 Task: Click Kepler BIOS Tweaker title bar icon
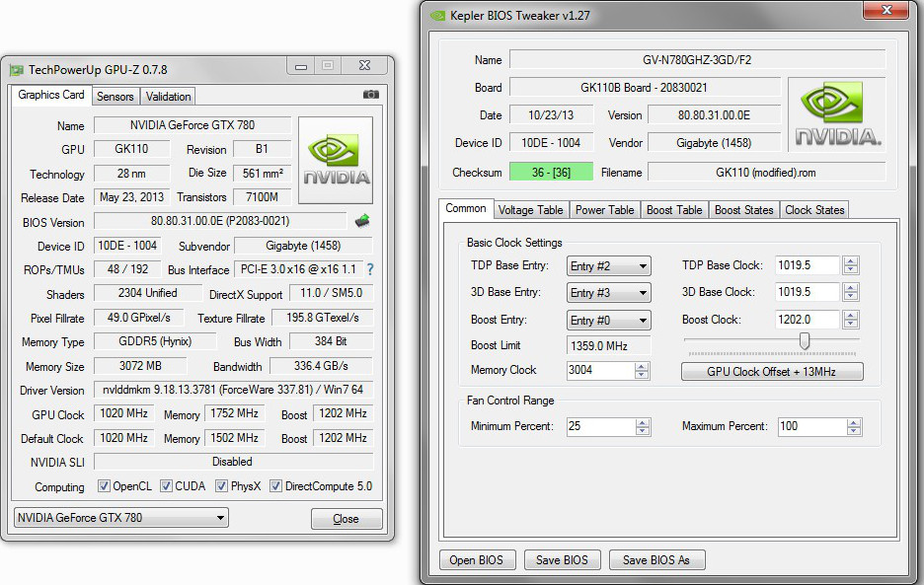437,16
